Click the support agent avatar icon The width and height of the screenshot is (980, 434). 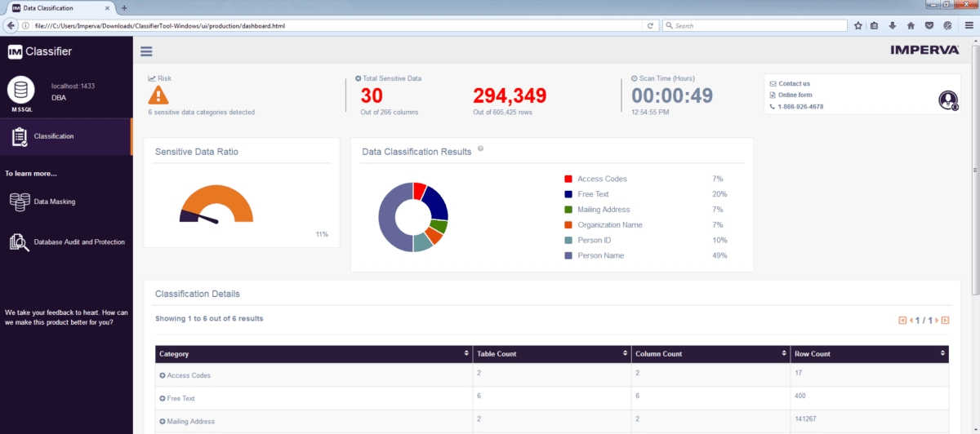[x=947, y=100]
